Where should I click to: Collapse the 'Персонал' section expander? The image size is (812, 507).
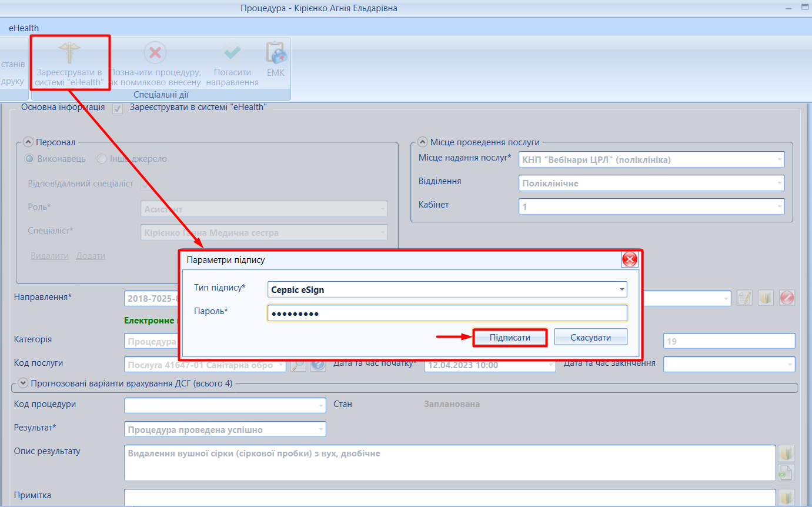tap(28, 142)
